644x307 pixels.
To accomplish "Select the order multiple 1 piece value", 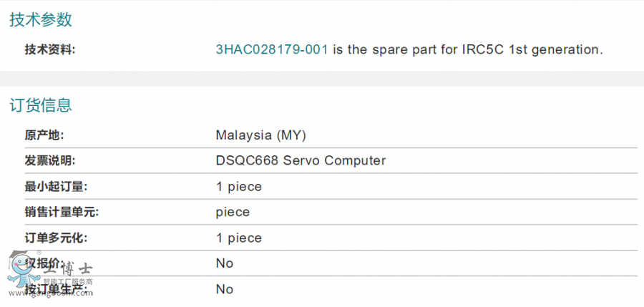I will 238,238.
